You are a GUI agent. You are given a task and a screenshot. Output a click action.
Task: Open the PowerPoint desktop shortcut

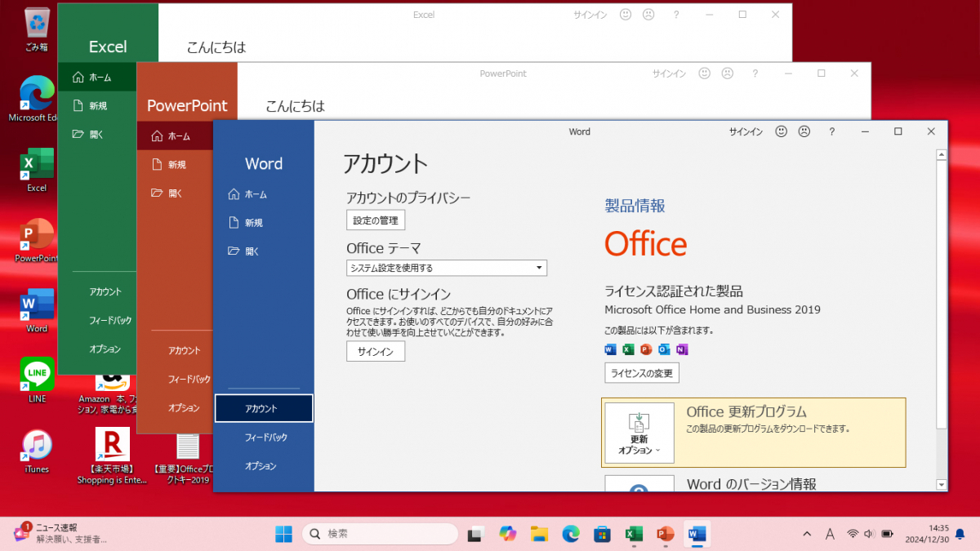pos(37,240)
